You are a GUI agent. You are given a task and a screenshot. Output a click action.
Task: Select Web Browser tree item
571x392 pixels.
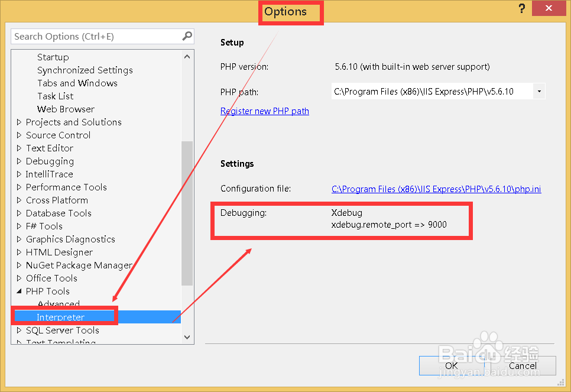click(x=66, y=109)
